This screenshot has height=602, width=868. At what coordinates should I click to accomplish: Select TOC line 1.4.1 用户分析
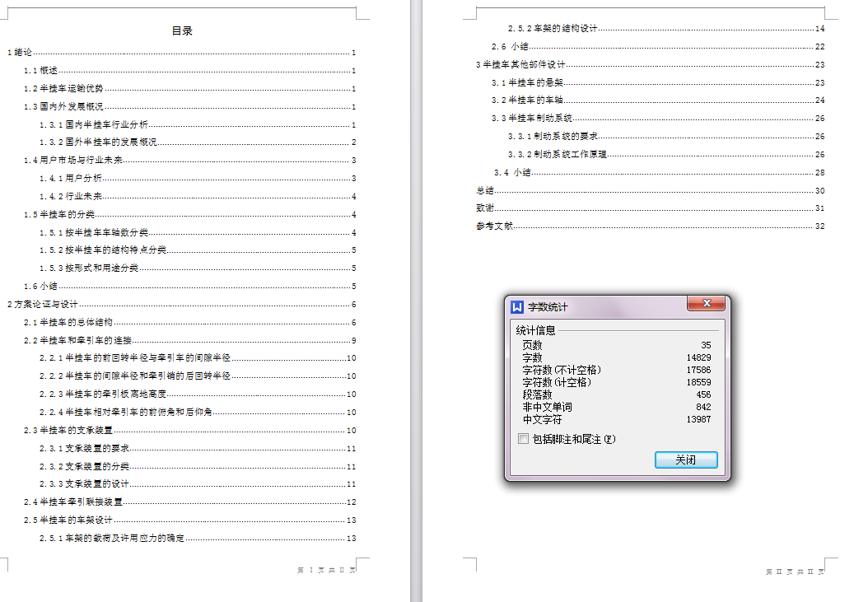click(198, 179)
